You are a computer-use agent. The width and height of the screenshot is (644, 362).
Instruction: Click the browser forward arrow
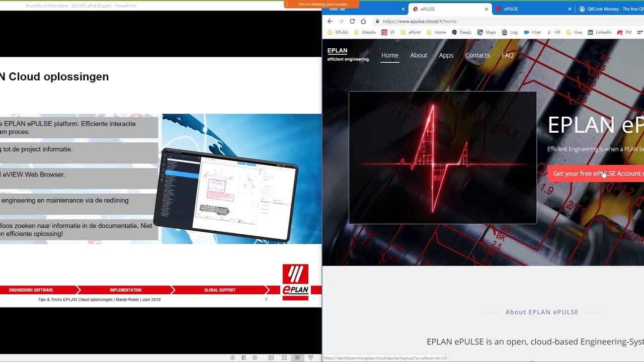click(341, 21)
